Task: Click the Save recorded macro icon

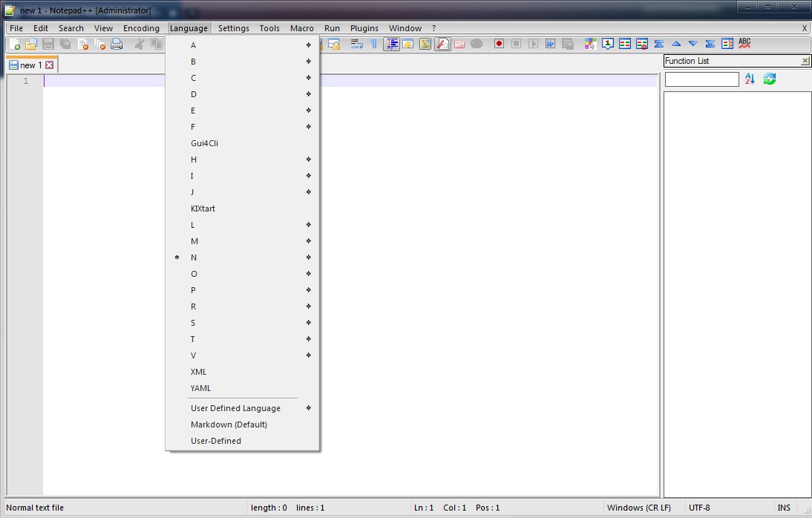Action: 568,44
